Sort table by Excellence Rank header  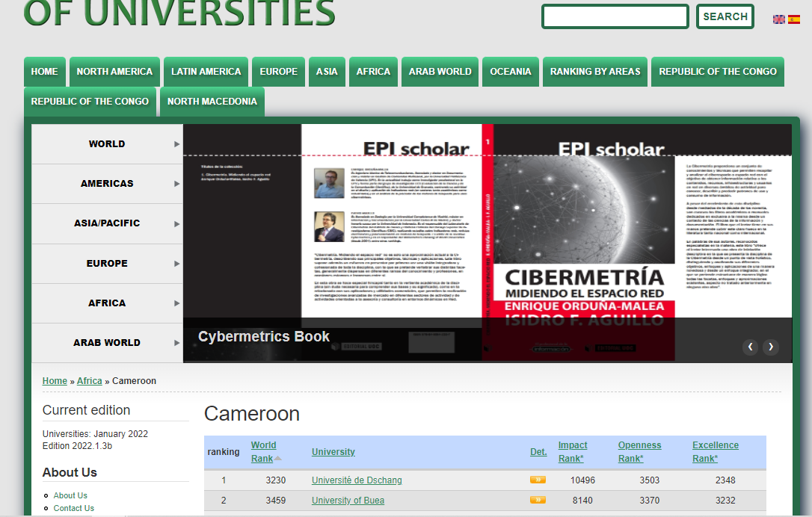click(716, 452)
